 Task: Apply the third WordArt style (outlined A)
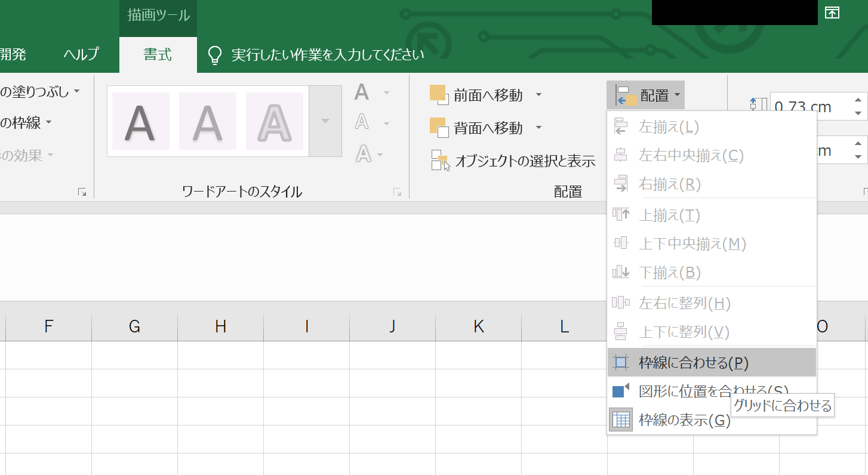[275, 121]
